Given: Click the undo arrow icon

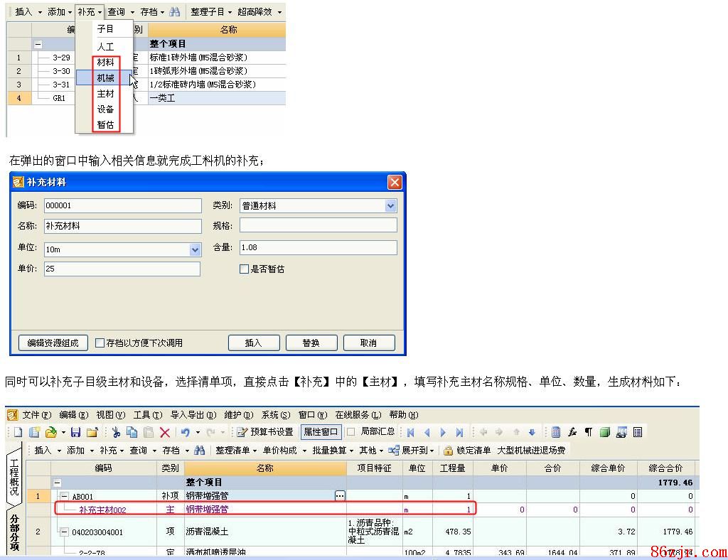Looking at the screenshot, I should pos(185,432).
